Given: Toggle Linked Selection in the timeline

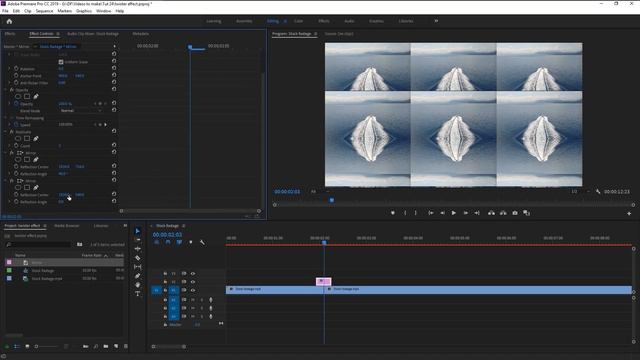Looking at the screenshot, I should [x=179, y=242].
